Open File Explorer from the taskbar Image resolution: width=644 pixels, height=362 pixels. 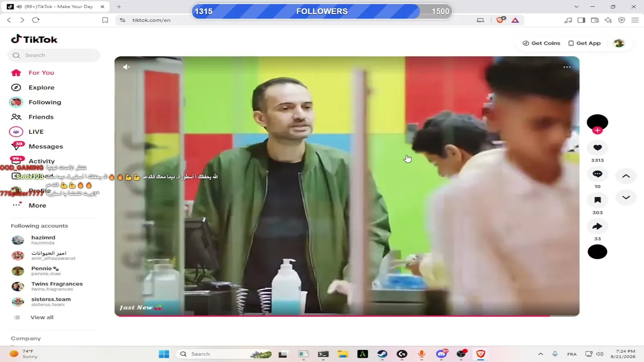pos(343,354)
